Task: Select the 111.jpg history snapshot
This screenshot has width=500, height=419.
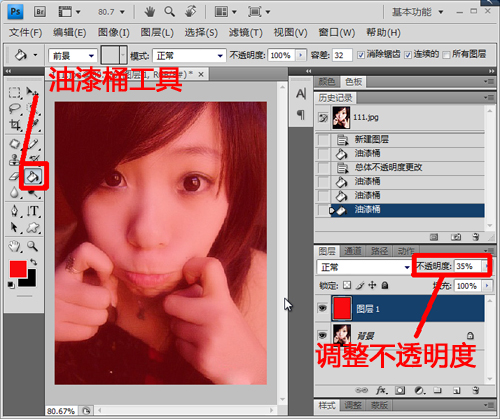Action: tap(400, 117)
